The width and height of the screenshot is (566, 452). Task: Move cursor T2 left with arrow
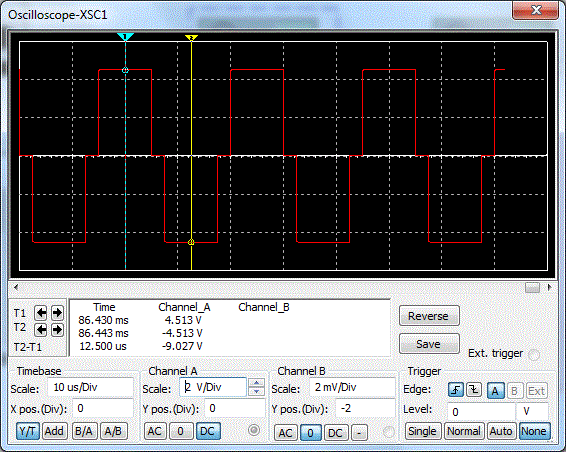[41, 330]
